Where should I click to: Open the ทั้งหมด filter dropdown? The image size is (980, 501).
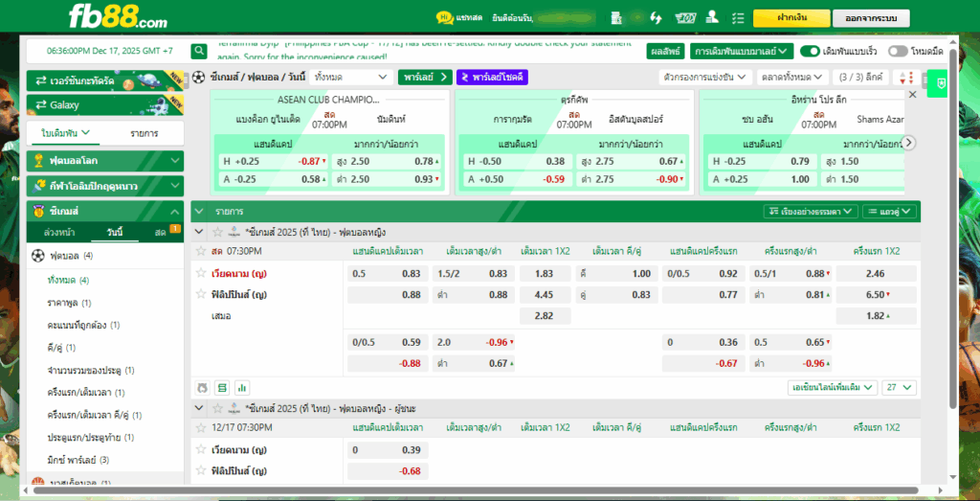pos(350,78)
